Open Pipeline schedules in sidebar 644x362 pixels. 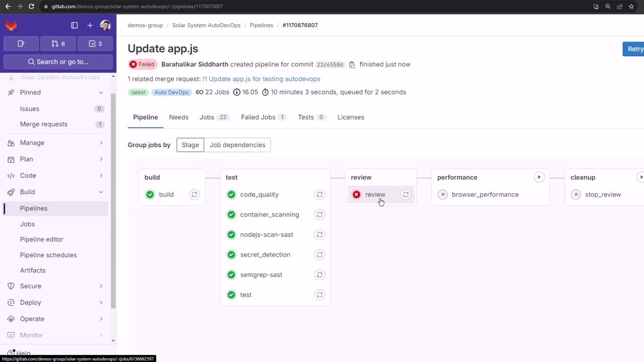48,255
